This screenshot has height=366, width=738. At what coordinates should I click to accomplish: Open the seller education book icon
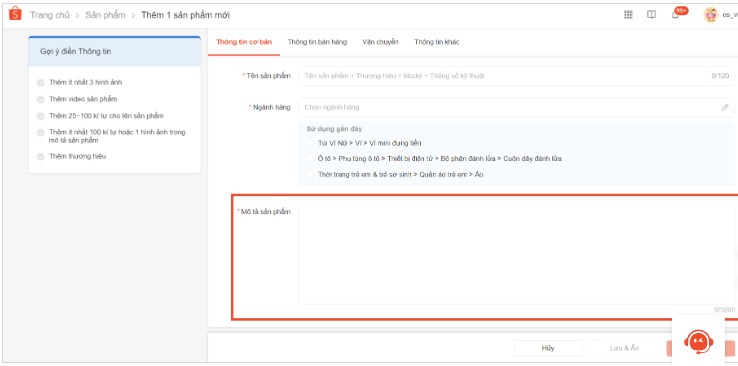point(651,15)
